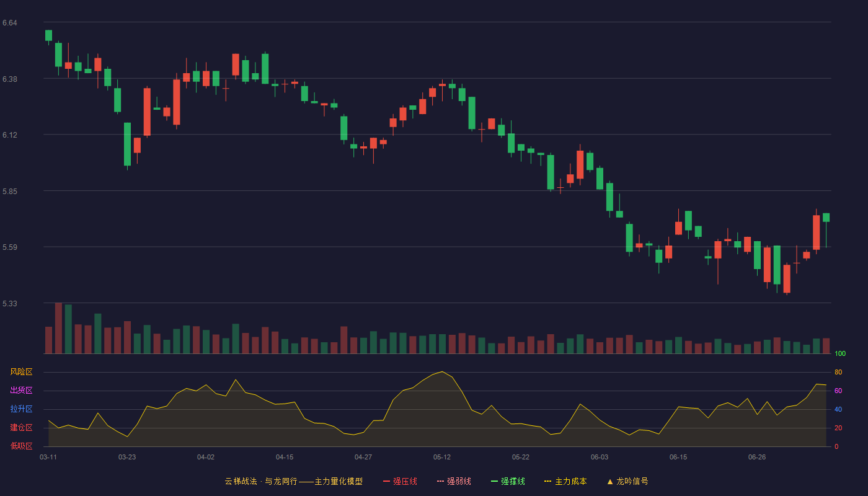
Task: Click the 拉升区 zone label
Action: tap(21, 409)
